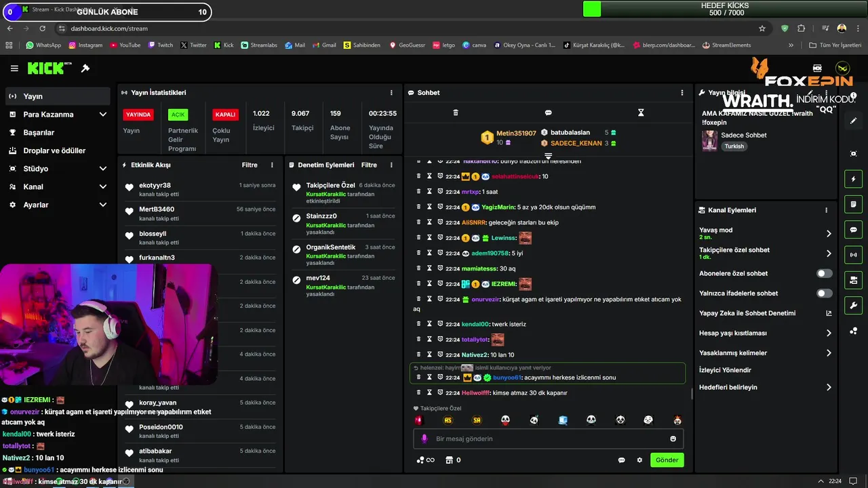Bookmark page with the star icon
868x488 pixels.
[x=762, y=28]
